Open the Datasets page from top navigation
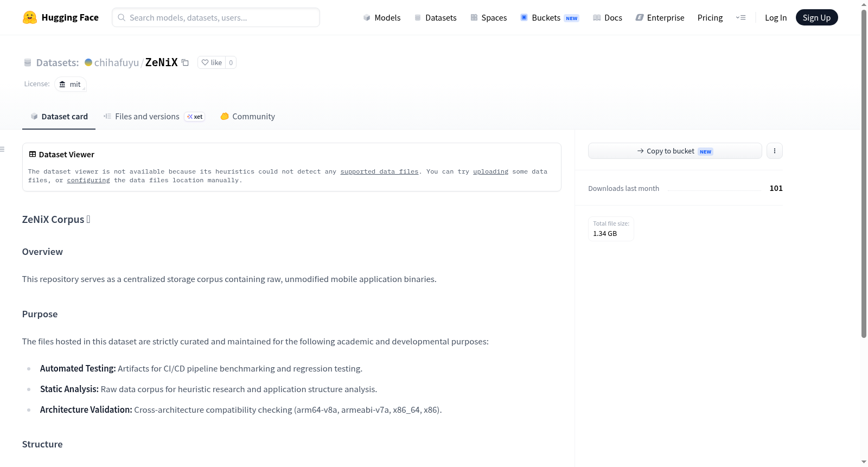 435,17
